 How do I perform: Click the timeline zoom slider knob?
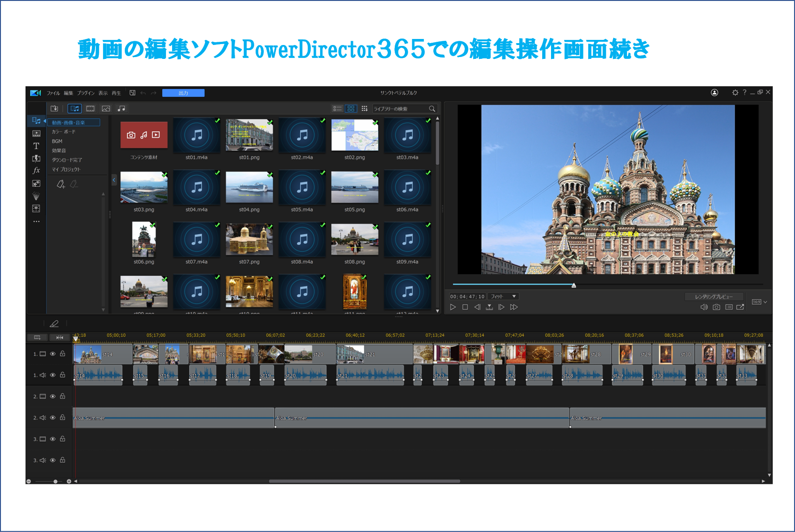(x=55, y=481)
